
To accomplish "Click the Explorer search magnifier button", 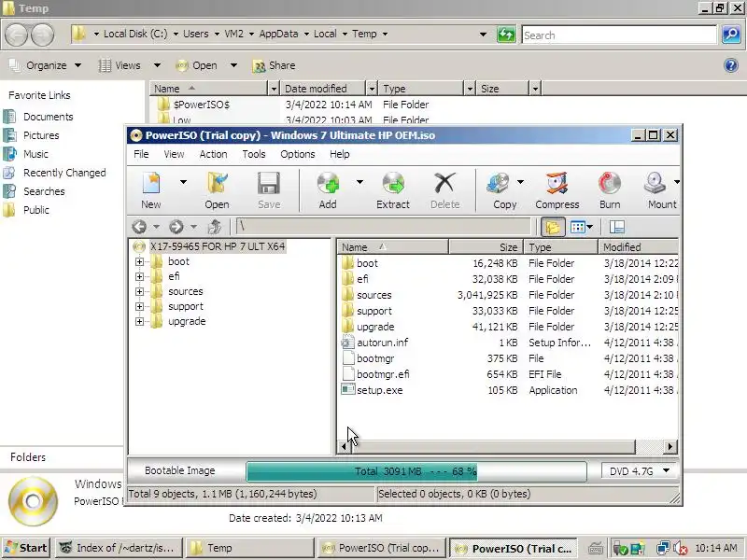I will 731,35.
